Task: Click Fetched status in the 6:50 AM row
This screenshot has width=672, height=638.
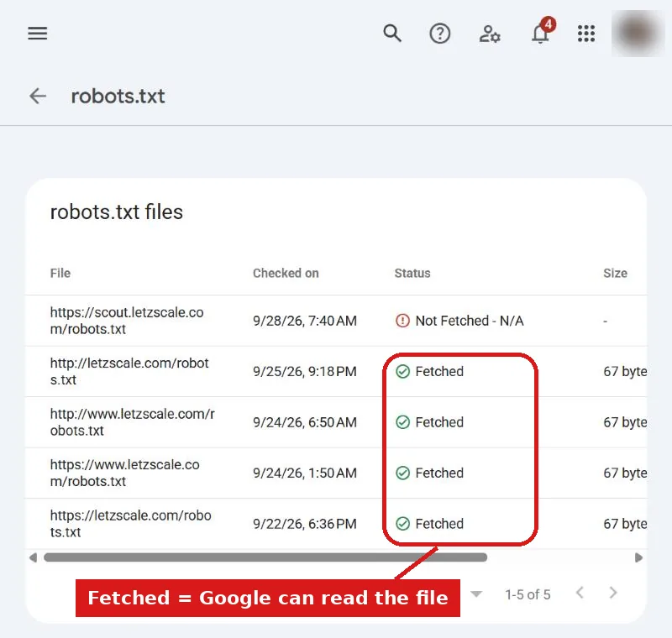Action: click(439, 422)
